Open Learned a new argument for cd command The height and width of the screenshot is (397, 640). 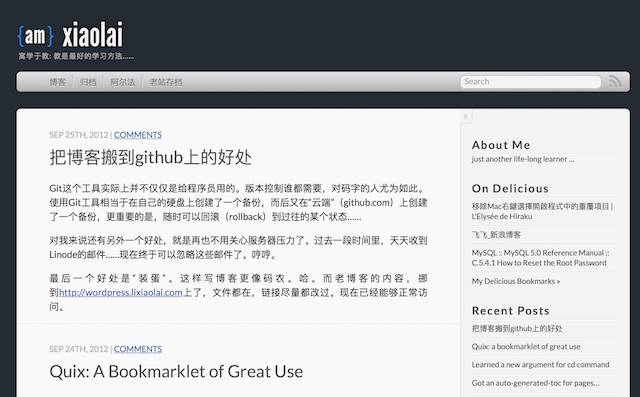(540, 364)
